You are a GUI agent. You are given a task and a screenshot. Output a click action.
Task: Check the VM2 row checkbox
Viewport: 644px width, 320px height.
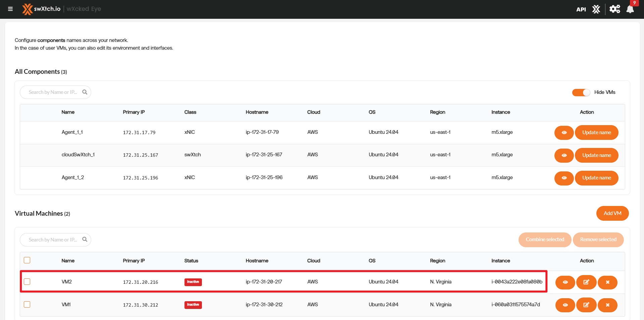pos(27,282)
